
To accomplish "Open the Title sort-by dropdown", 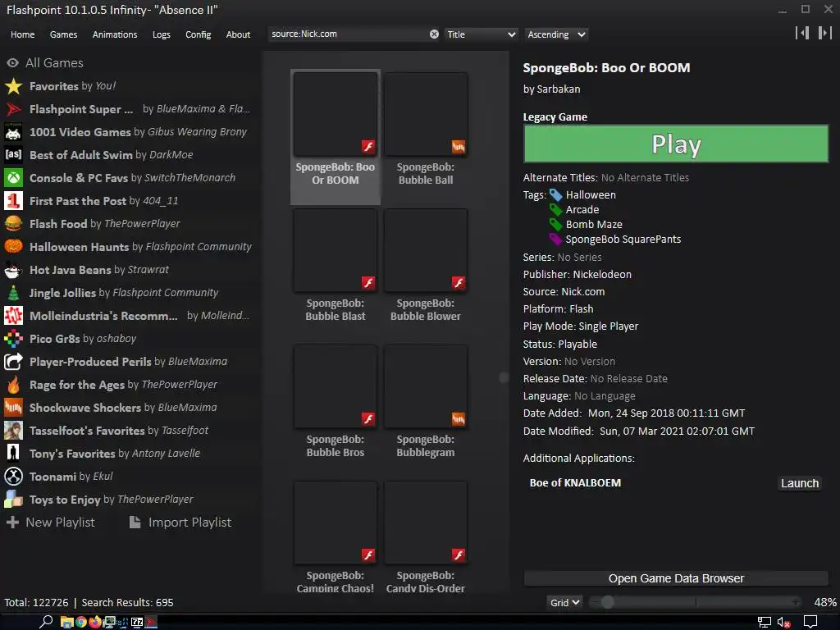I will coord(481,34).
